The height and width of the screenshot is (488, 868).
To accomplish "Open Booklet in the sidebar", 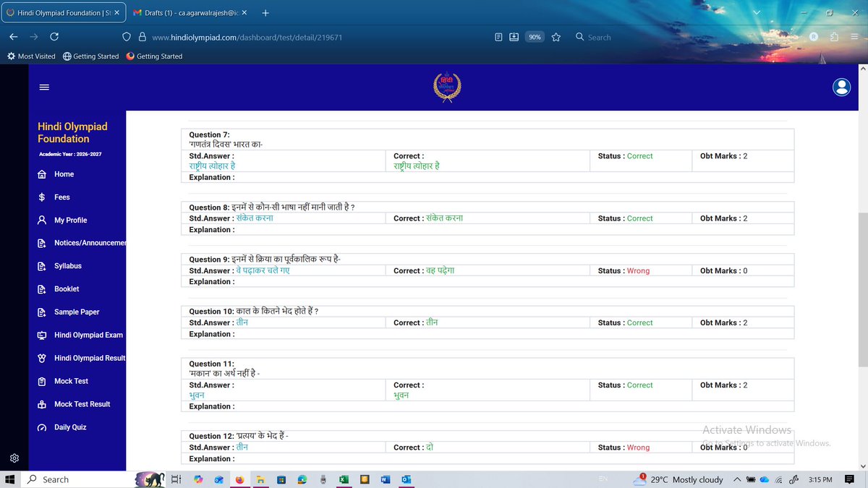I will pyautogui.click(x=67, y=289).
